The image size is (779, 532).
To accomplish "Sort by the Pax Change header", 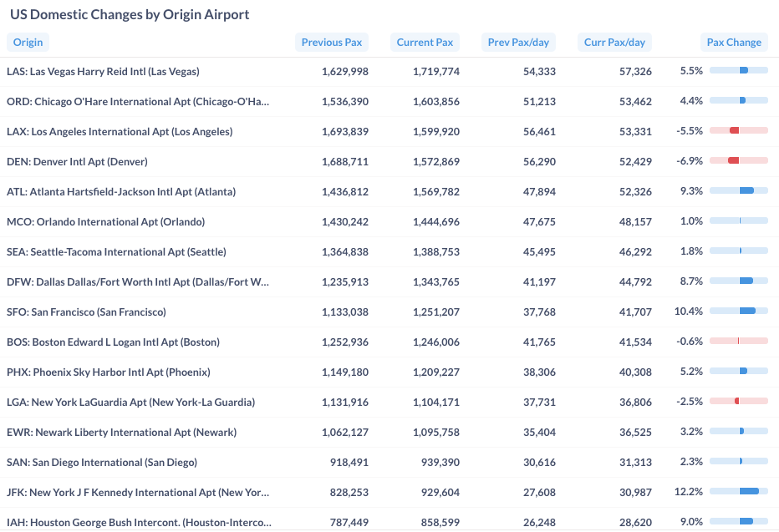I will coord(734,43).
